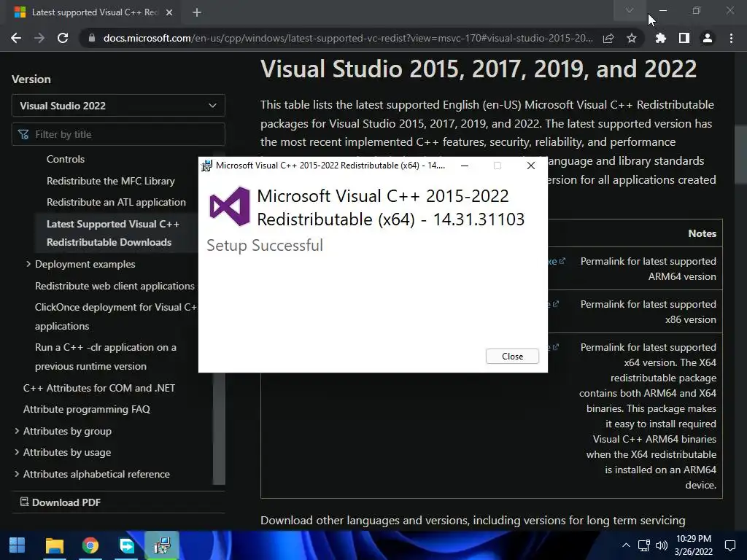
Task: Open a new tab with plus button
Action: click(197, 12)
